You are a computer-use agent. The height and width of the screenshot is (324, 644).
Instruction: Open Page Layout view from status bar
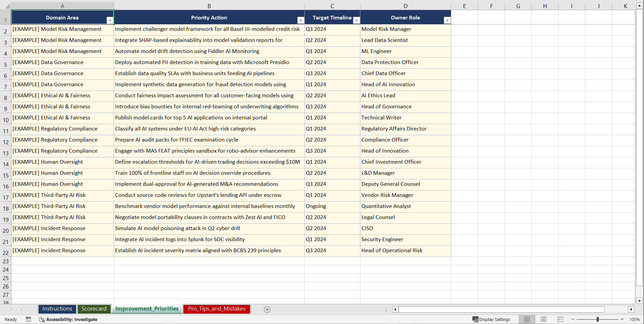coord(543,319)
